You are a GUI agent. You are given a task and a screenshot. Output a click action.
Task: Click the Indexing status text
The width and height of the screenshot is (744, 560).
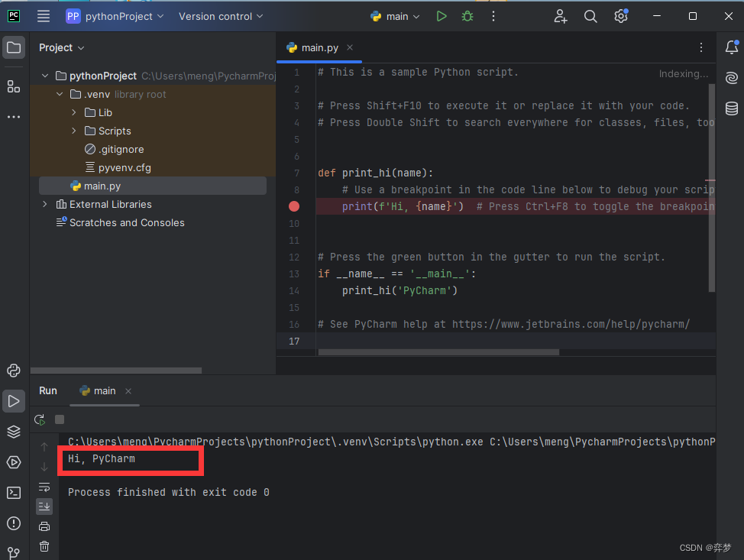(x=683, y=73)
